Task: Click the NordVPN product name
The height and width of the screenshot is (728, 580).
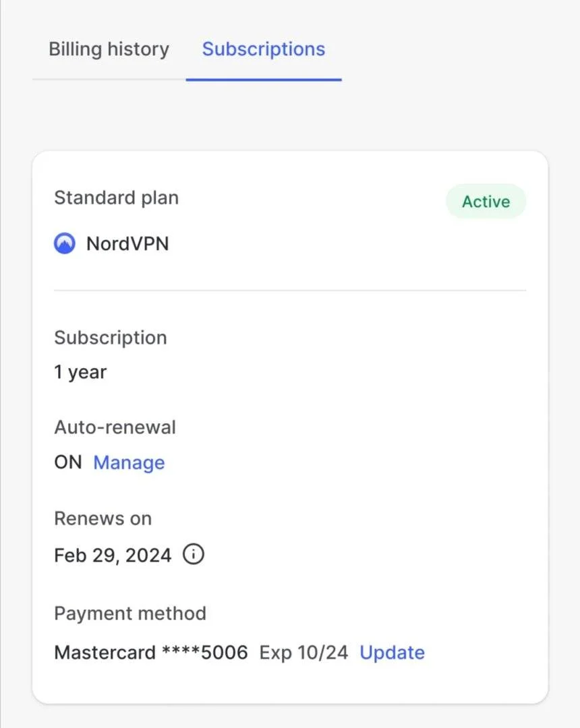Action: point(127,244)
